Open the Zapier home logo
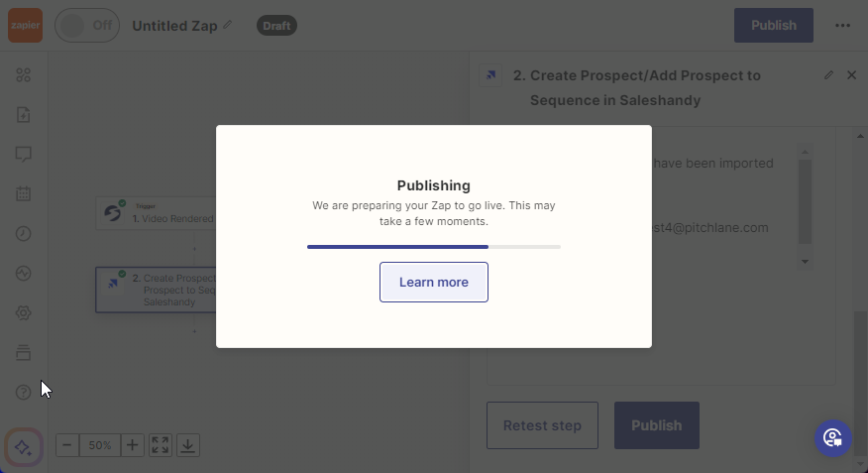 click(25, 26)
